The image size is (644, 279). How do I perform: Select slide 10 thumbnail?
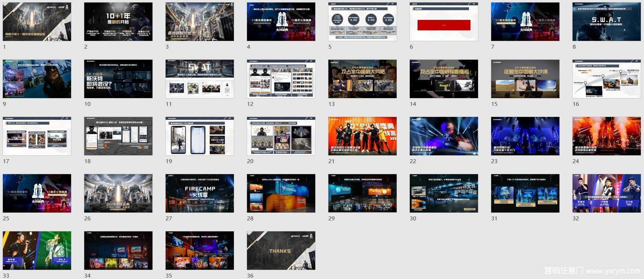coord(118,79)
